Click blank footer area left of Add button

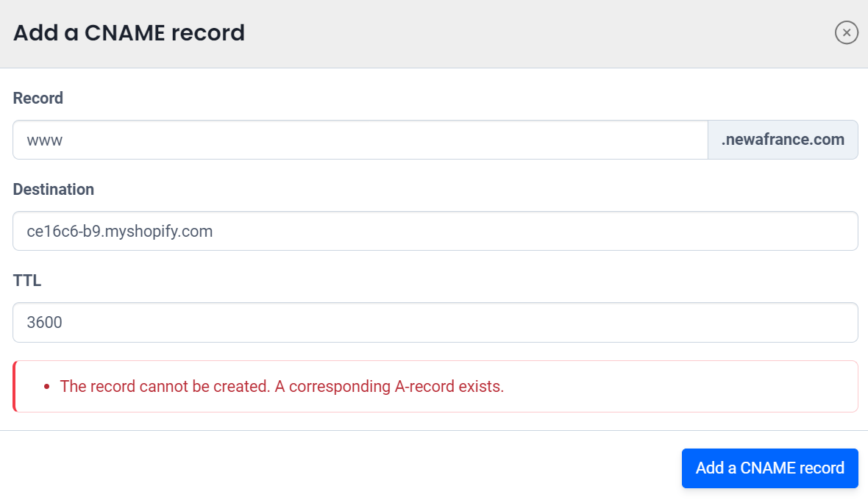[331, 468]
